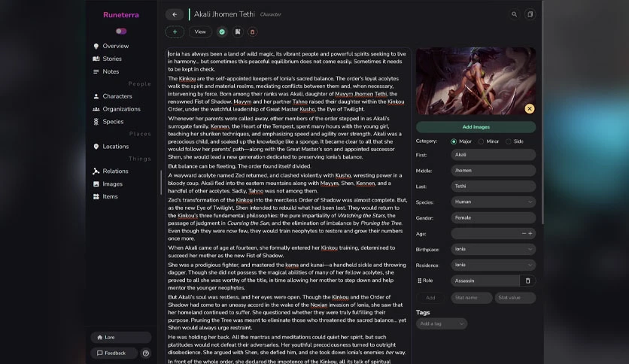Delete the Role stat with trash icon
Screen dimensions: 629x364
527,281
